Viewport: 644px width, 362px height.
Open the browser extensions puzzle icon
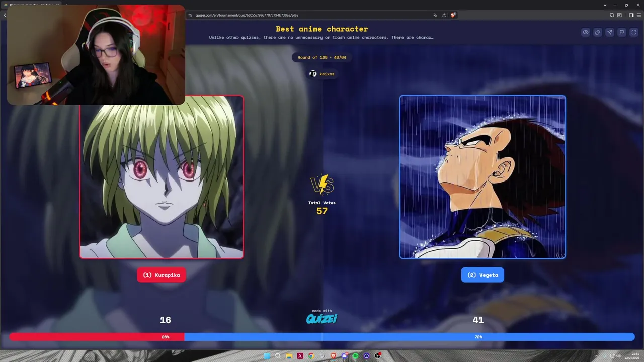pos(612,15)
